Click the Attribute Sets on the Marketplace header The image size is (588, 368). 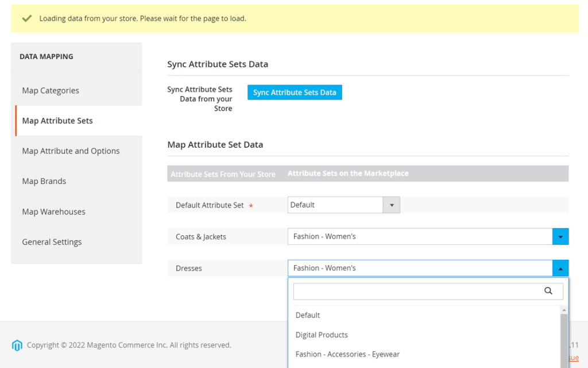pos(348,174)
